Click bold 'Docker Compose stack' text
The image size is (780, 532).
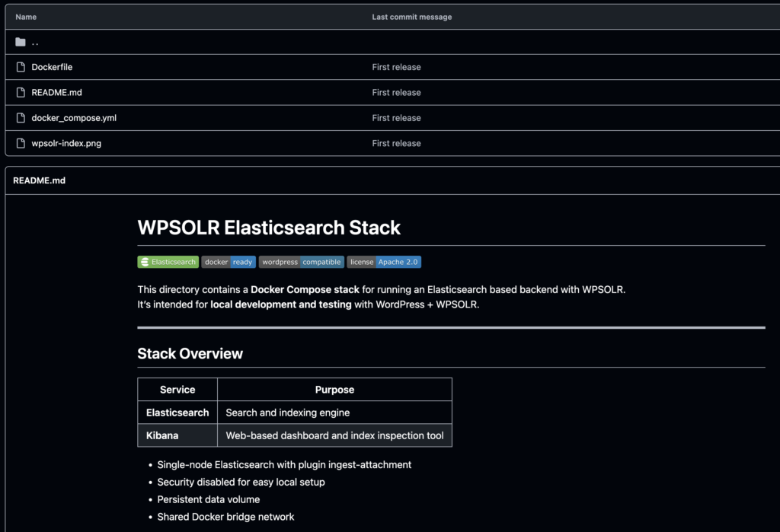click(305, 289)
